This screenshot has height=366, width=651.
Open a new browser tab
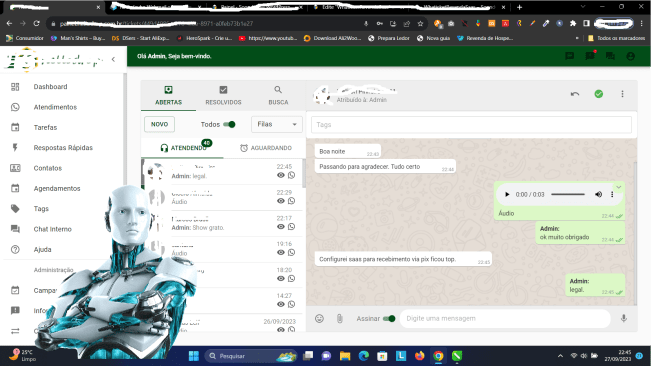519,7
